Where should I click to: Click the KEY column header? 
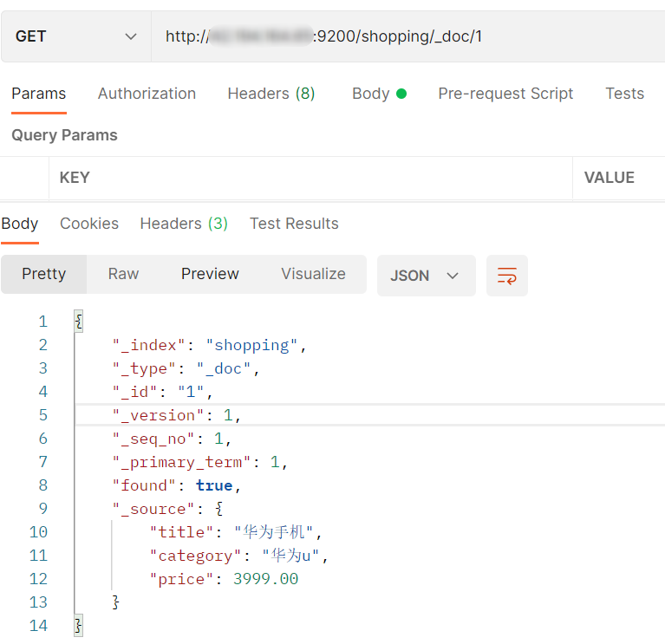(75, 178)
